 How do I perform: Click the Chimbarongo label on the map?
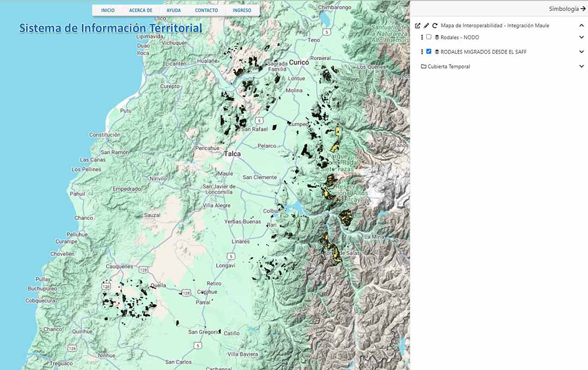click(x=334, y=7)
